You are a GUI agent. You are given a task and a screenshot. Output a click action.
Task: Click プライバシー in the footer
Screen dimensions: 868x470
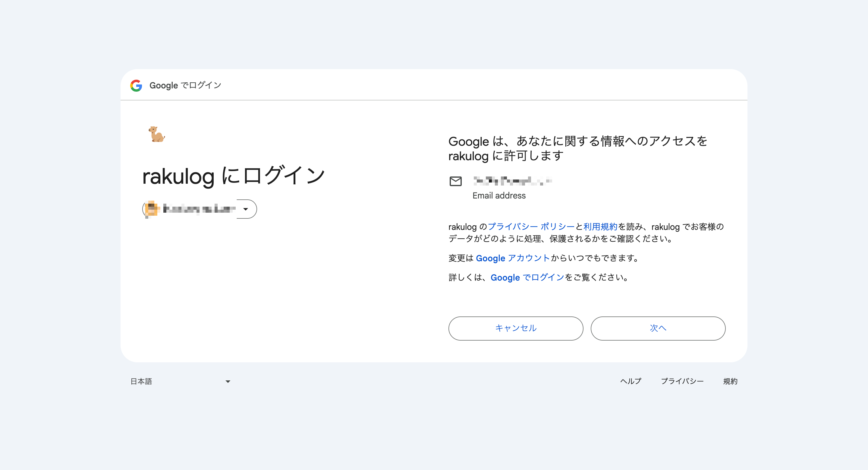coord(683,381)
